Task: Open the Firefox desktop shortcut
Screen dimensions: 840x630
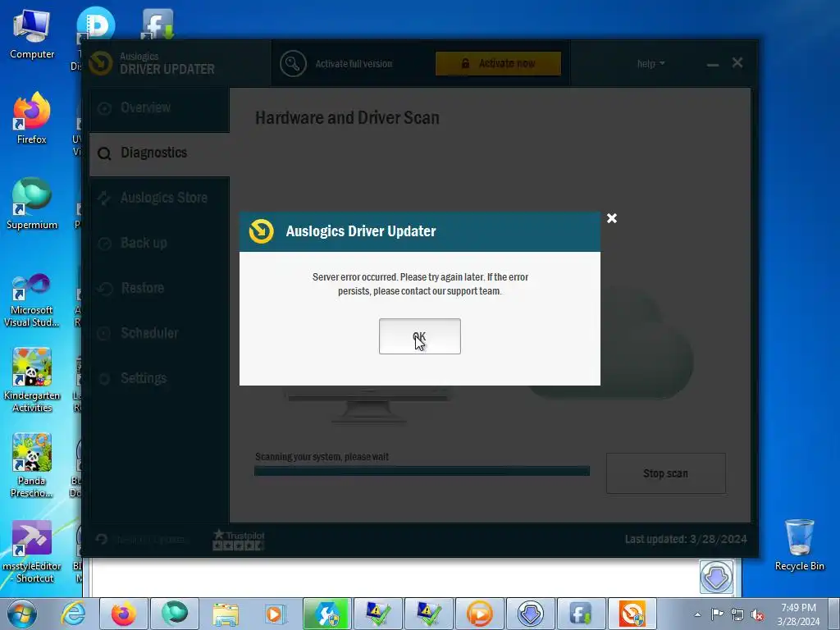Action: coord(32,119)
